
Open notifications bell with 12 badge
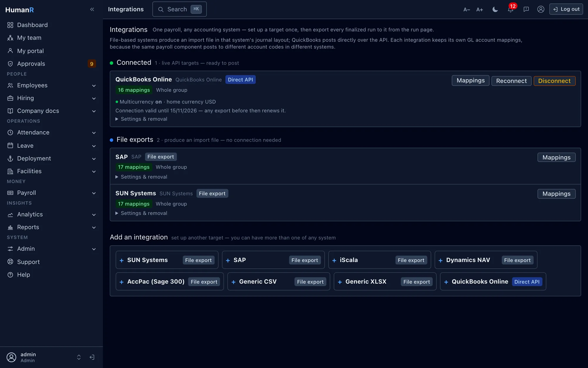tap(511, 9)
